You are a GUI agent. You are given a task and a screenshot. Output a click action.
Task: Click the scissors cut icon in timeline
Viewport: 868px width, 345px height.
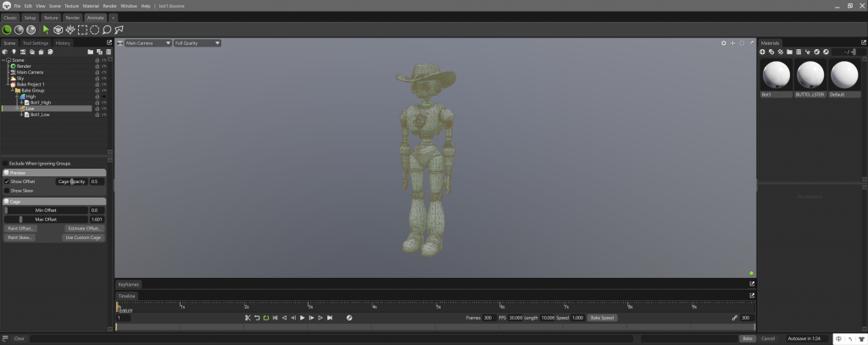click(248, 318)
